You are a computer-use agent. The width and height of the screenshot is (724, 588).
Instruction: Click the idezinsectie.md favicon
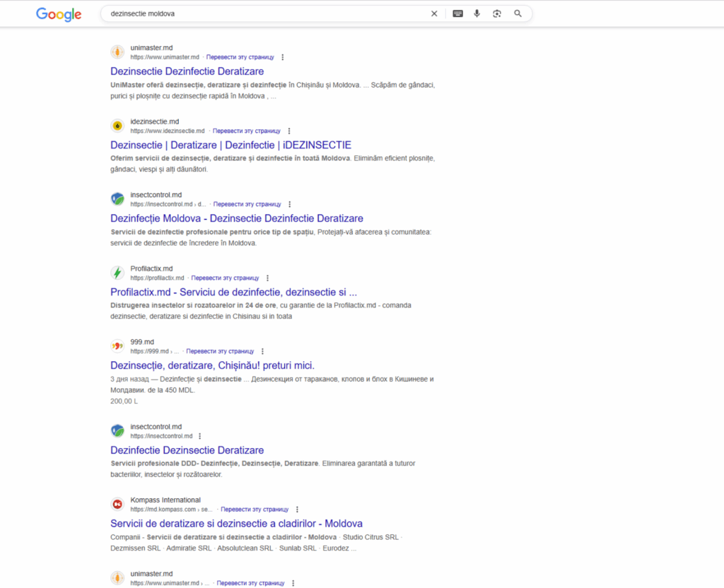tap(117, 126)
